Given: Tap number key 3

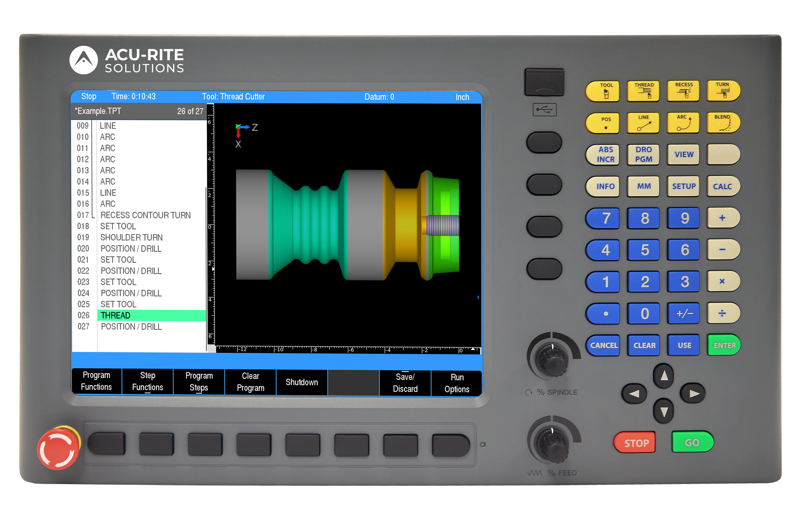Looking at the screenshot, I should click(x=683, y=282).
